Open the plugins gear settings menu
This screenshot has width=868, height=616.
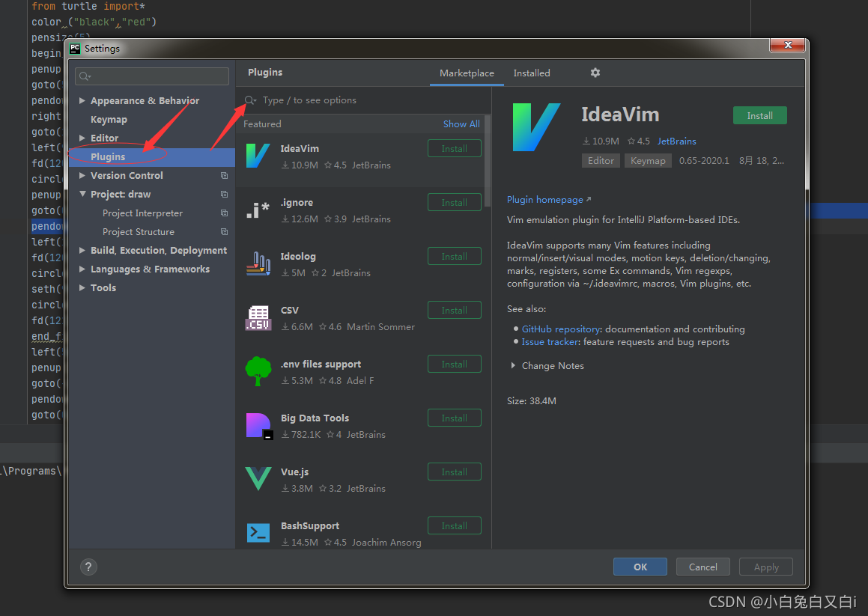[595, 73]
